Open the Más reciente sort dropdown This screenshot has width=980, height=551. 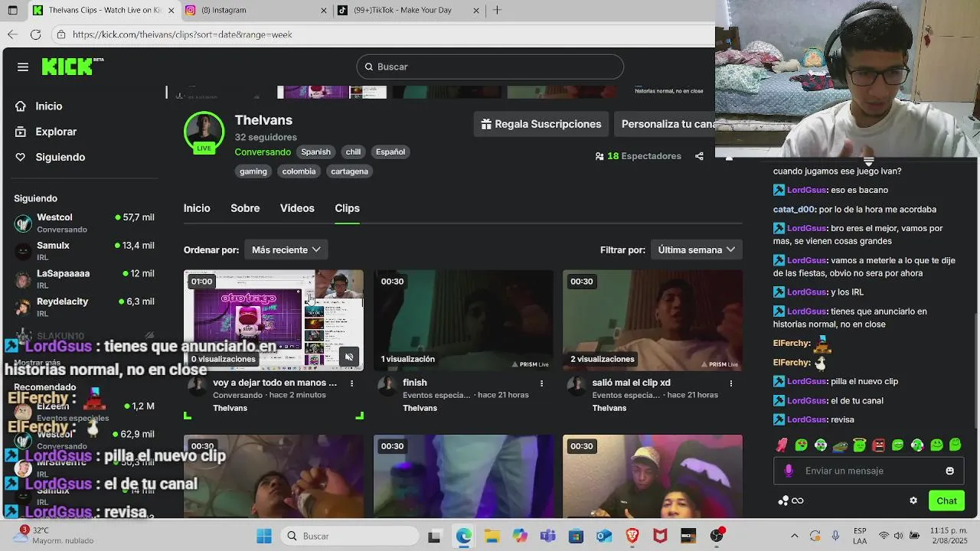tap(286, 249)
